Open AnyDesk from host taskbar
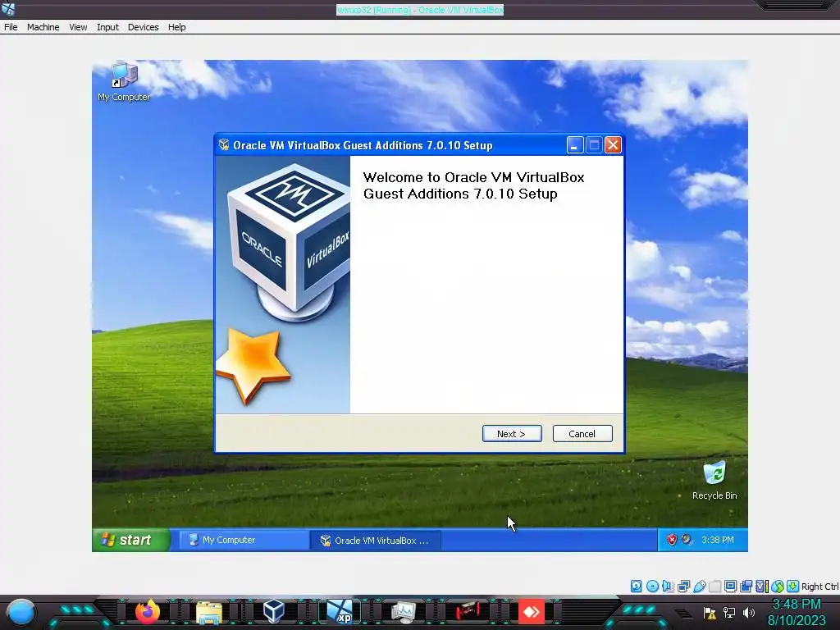Viewport: 840px width, 630px height. [x=532, y=612]
